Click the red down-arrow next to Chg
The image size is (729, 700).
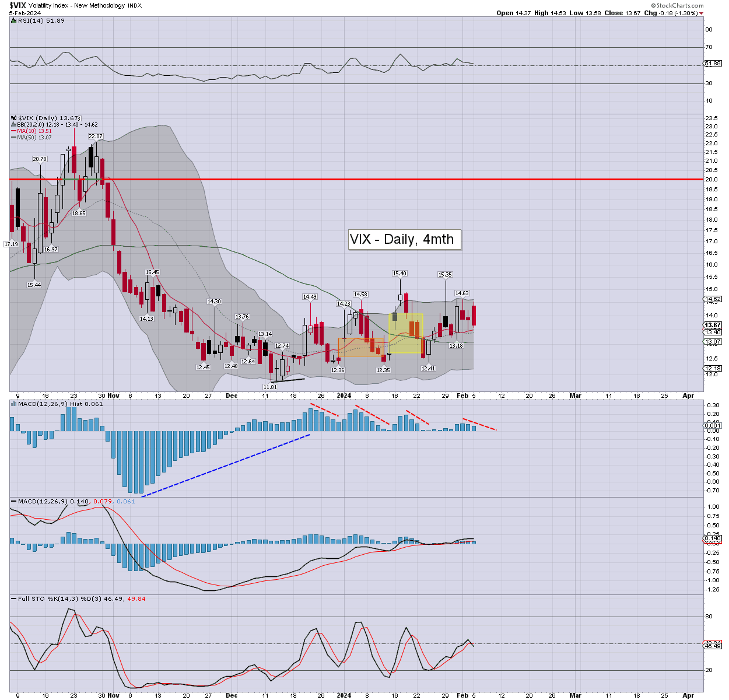702,13
